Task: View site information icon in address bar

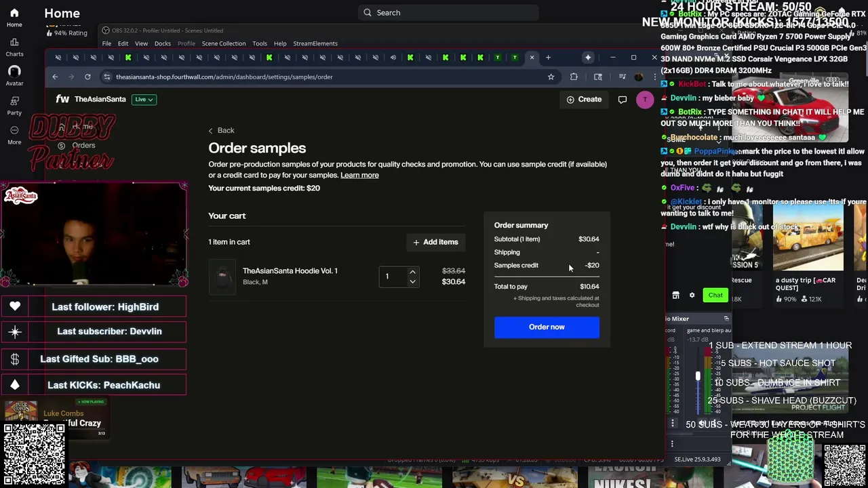Action: pos(106,77)
